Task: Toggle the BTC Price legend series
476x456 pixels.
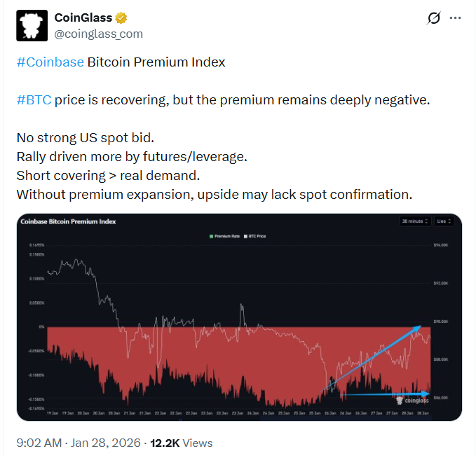Action: coord(254,236)
